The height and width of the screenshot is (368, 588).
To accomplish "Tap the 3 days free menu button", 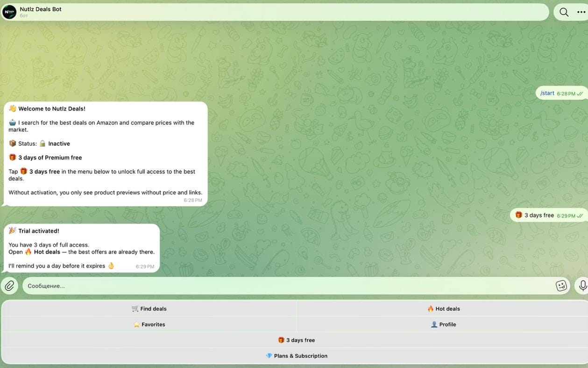I will point(295,340).
